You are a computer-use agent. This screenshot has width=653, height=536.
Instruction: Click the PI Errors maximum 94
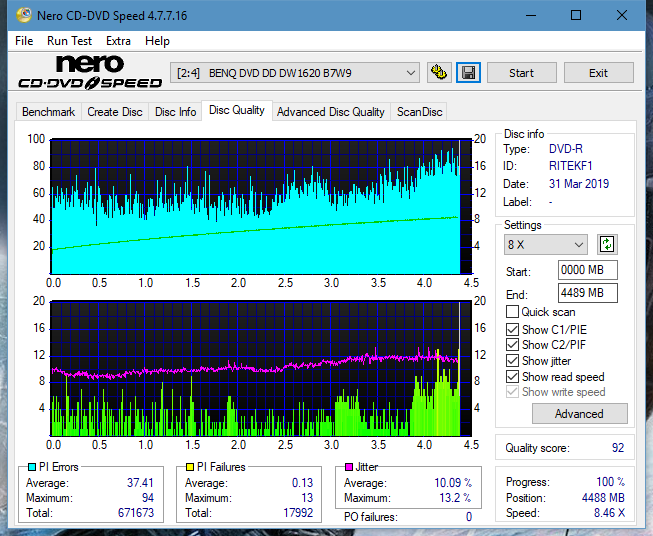point(147,498)
